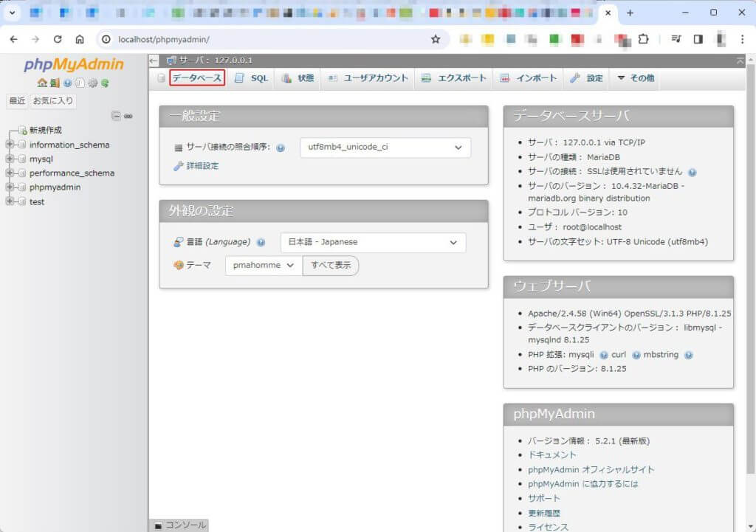Click the browser address bar

click(266, 39)
